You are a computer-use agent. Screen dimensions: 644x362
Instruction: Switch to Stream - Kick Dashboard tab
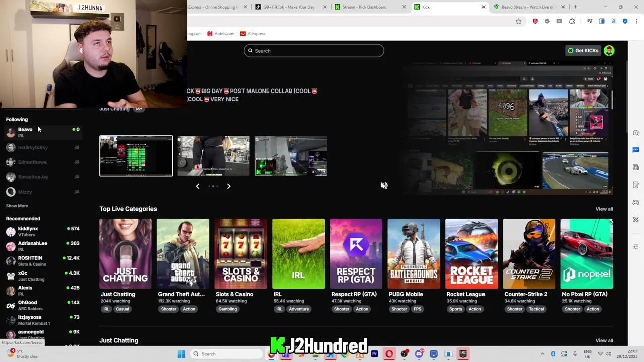pyautogui.click(x=371, y=7)
